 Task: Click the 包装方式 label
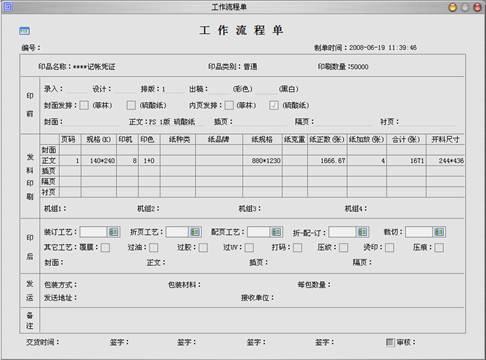point(60,285)
